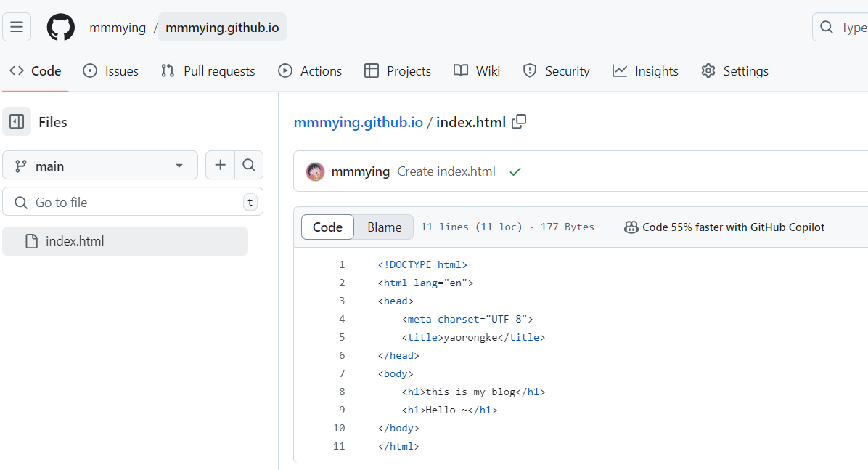Click 'Code 55% faster with GitHub Copilot'
This screenshot has height=470, width=868.
point(734,227)
